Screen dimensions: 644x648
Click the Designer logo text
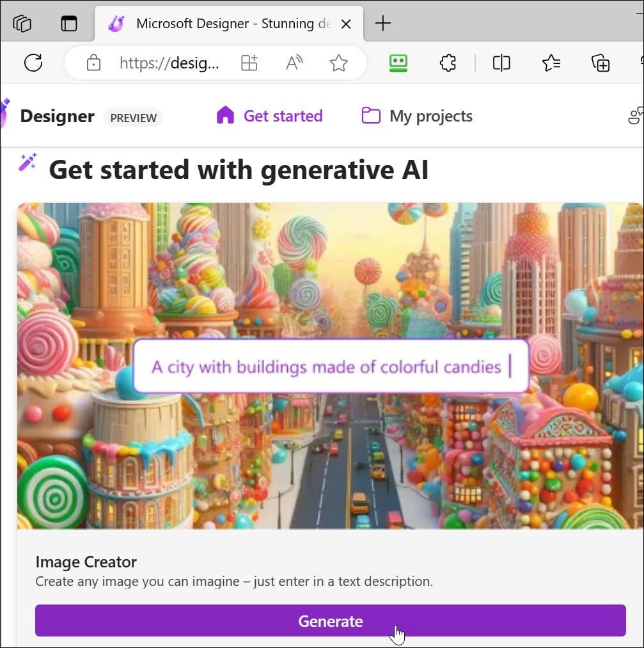[x=57, y=116]
